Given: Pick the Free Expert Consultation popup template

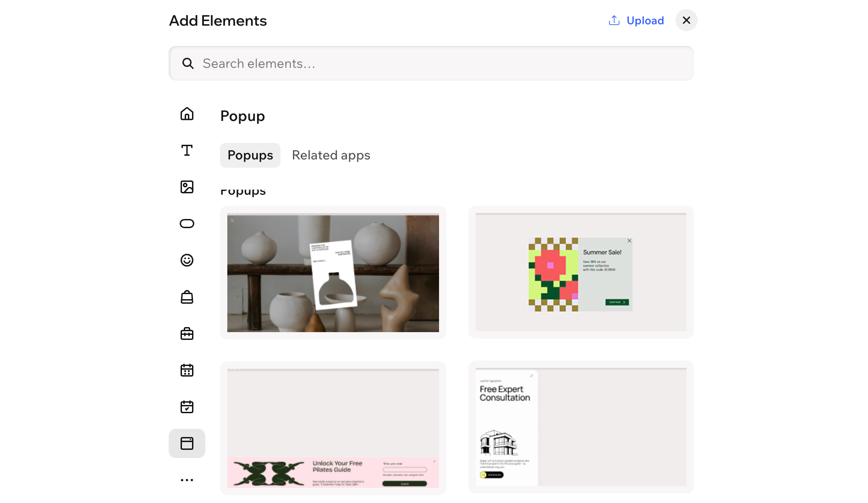Looking at the screenshot, I should (x=581, y=427).
